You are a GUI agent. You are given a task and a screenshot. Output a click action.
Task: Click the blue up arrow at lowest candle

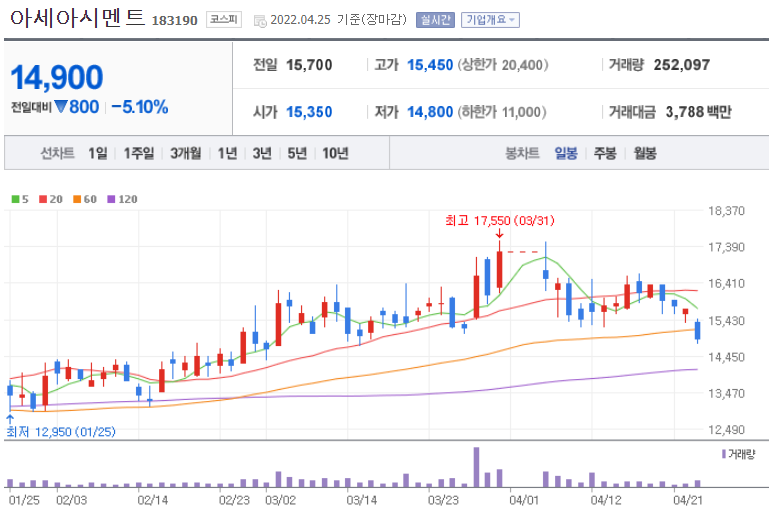pos(10,419)
